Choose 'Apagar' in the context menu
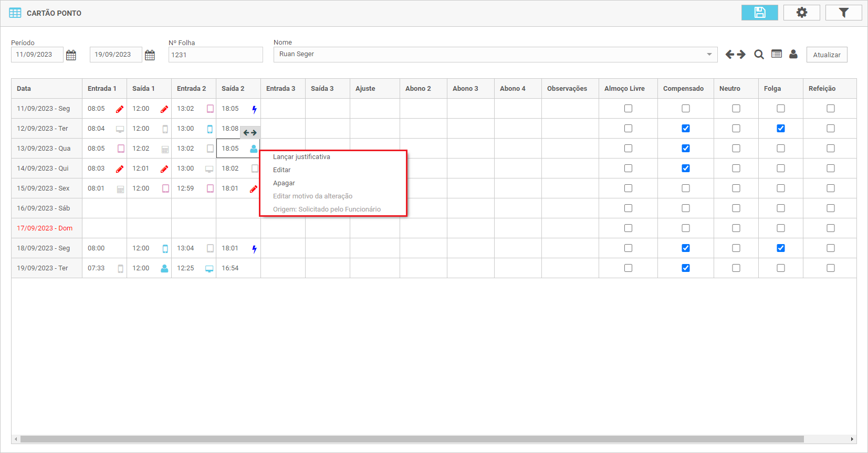 (x=284, y=183)
